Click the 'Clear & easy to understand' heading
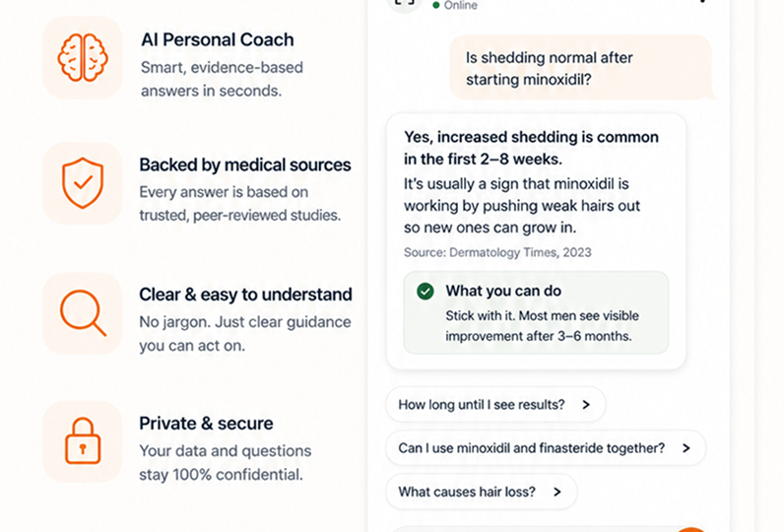 (x=245, y=295)
